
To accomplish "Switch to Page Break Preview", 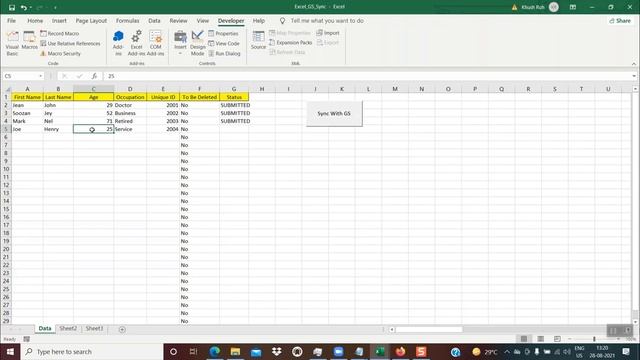I will coord(557,339).
